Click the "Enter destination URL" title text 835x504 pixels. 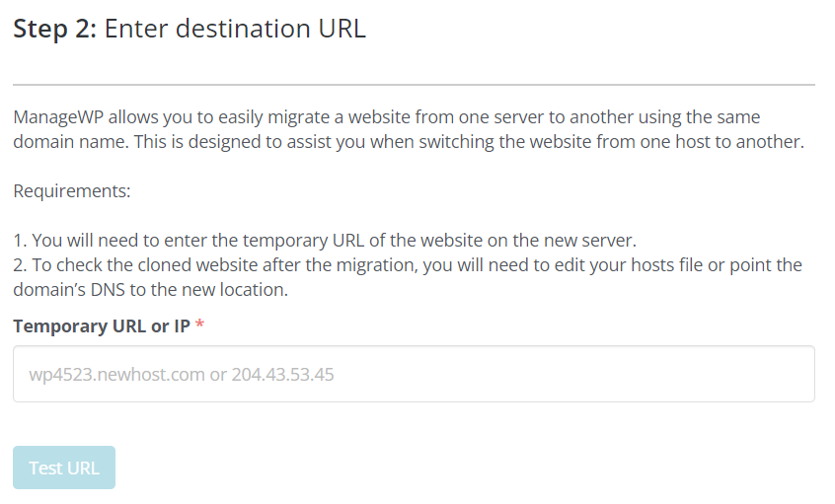(235, 30)
